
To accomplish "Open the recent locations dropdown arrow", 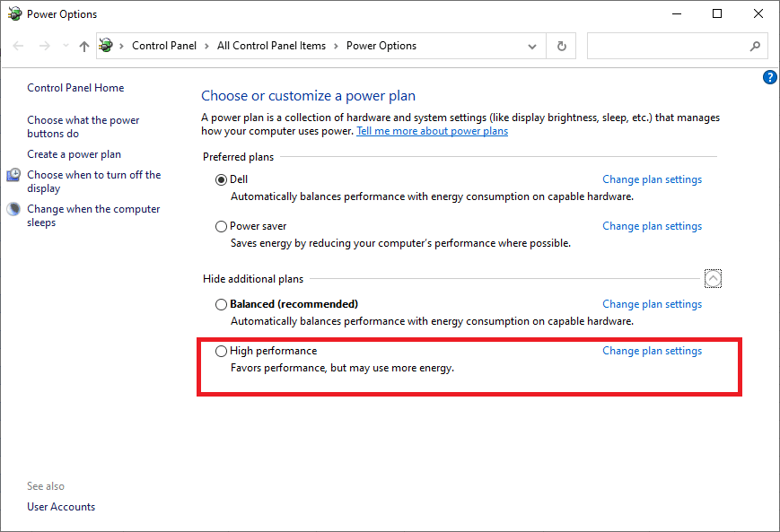I will 65,46.
